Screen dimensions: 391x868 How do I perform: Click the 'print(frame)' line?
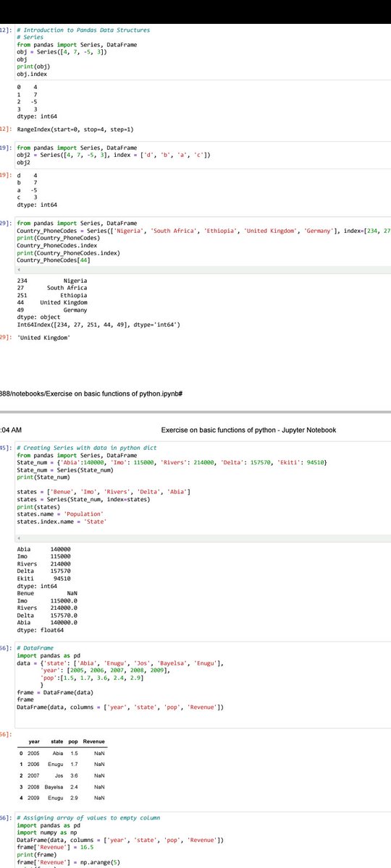click(35, 855)
